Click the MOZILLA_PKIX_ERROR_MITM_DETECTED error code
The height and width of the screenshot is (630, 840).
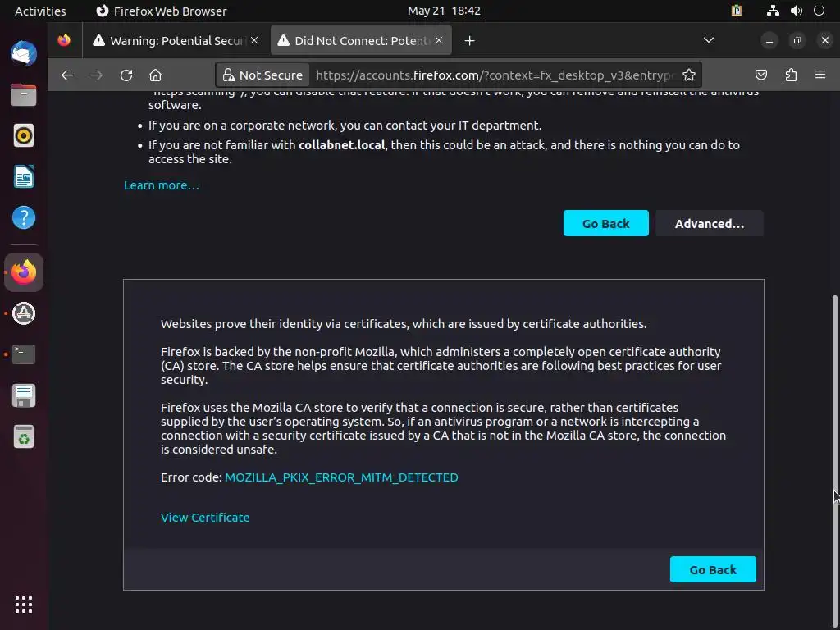[341, 477]
